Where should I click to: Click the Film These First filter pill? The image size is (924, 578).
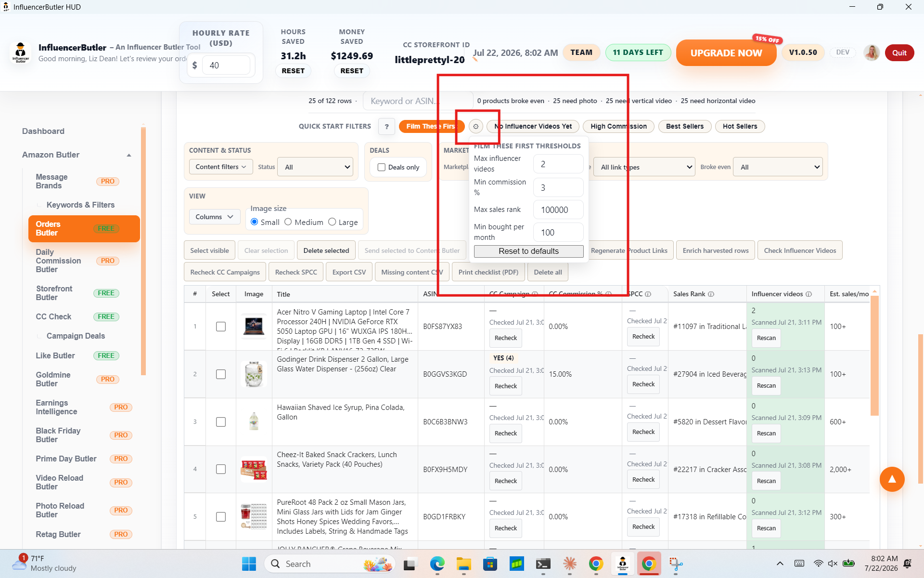coord(431,126)
